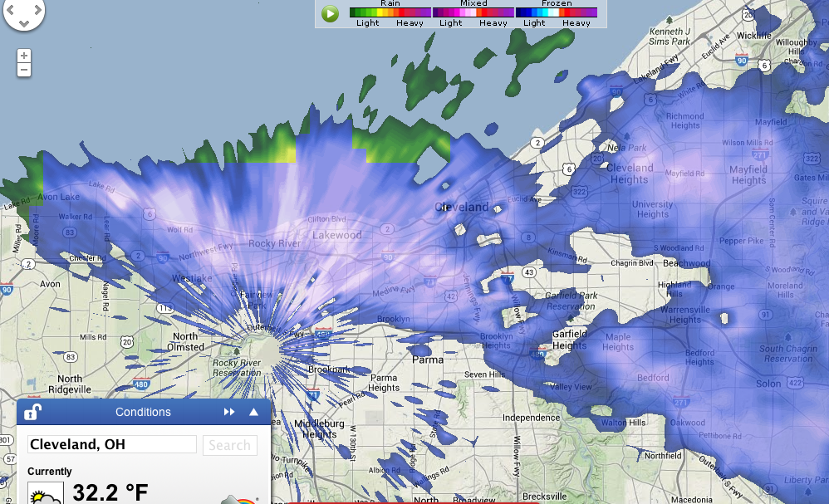Zoom out of the map

click(x=24, y=70)
